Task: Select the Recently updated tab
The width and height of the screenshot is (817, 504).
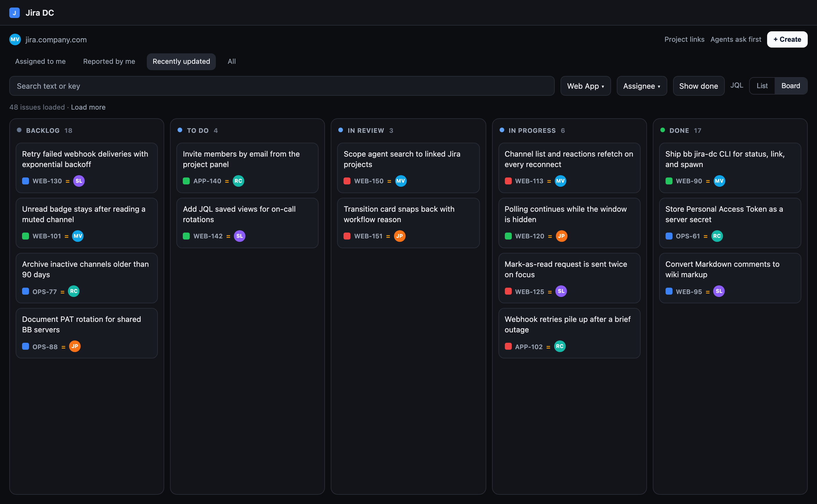Action: tap(181, 61)
